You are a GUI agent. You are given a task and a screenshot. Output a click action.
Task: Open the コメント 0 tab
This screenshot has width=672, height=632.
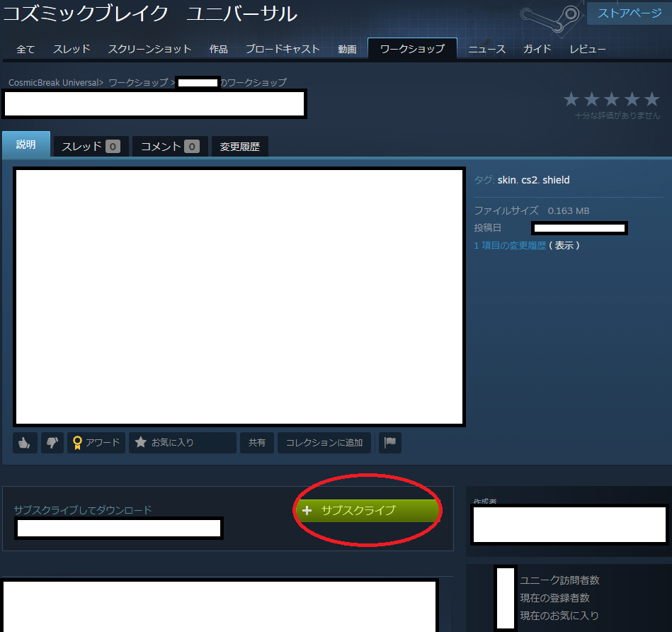pyautogui.click(x=170, y=147)
